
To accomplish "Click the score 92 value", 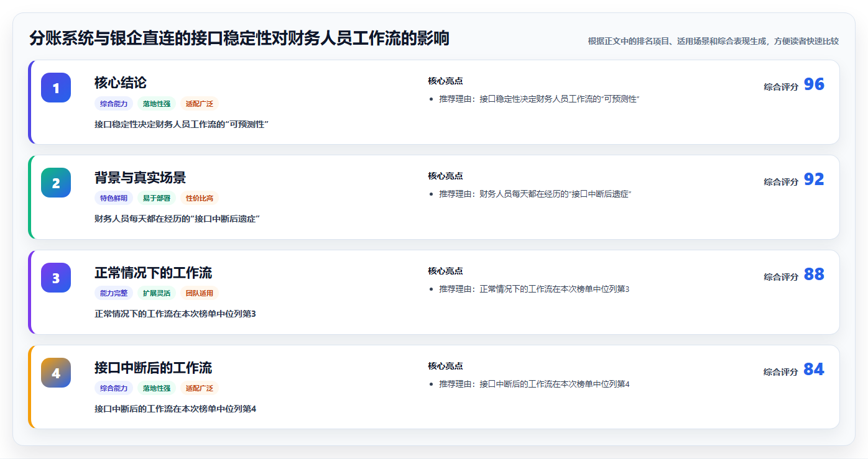I will tap(814, 180).
